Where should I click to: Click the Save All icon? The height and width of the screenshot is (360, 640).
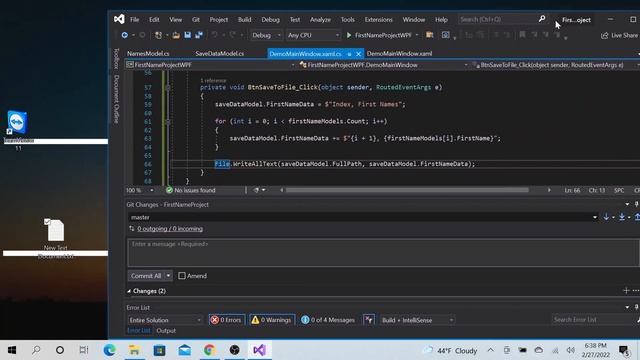coord(199,36)
